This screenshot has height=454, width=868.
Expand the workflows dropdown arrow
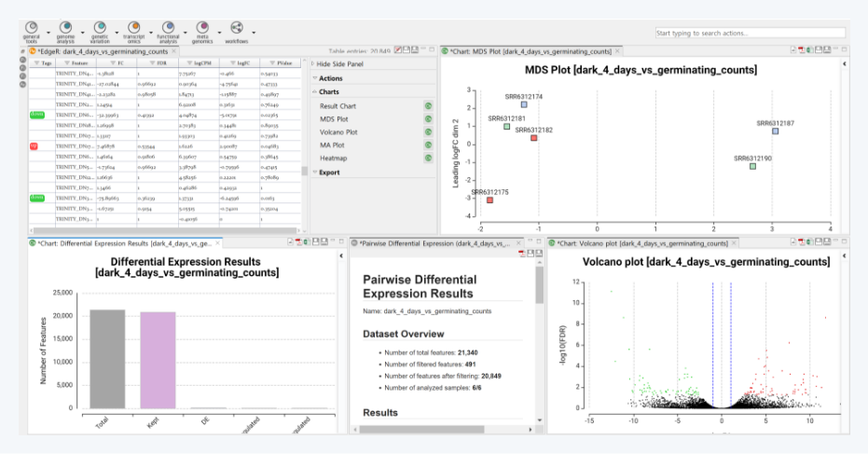[x=255, y=33]
